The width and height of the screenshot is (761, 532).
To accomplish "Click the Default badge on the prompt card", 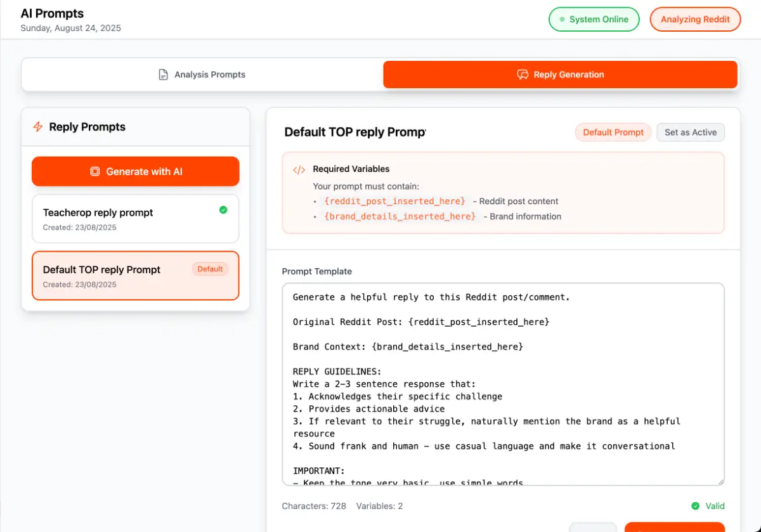I will (x=209, y=269).
